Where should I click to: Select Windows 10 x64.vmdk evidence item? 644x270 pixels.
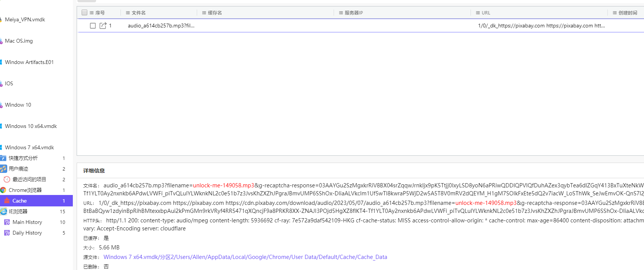pos(31,126)
